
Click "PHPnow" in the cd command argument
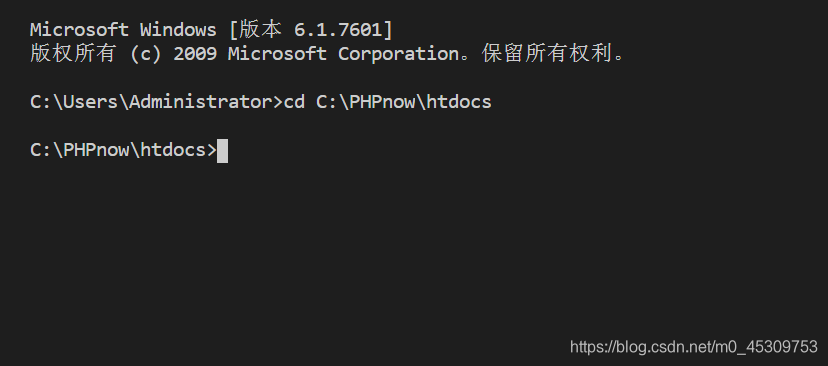[382, 101]
